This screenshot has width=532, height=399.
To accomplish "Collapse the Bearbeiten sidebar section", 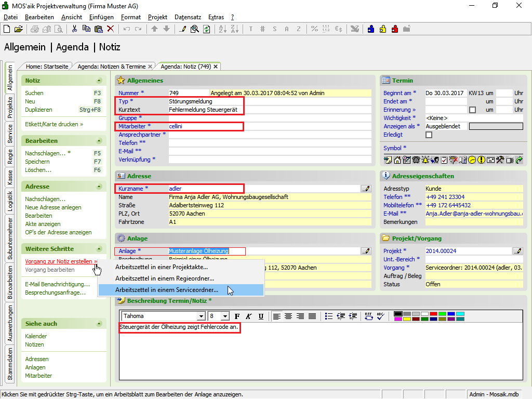I will [99, 141].
